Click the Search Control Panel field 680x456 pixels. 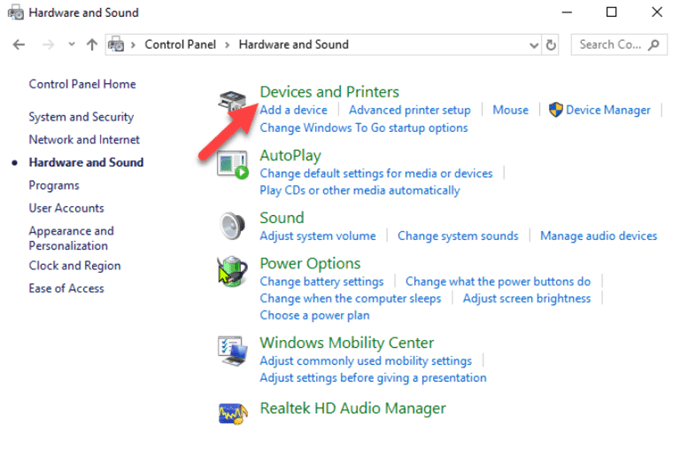610,45
